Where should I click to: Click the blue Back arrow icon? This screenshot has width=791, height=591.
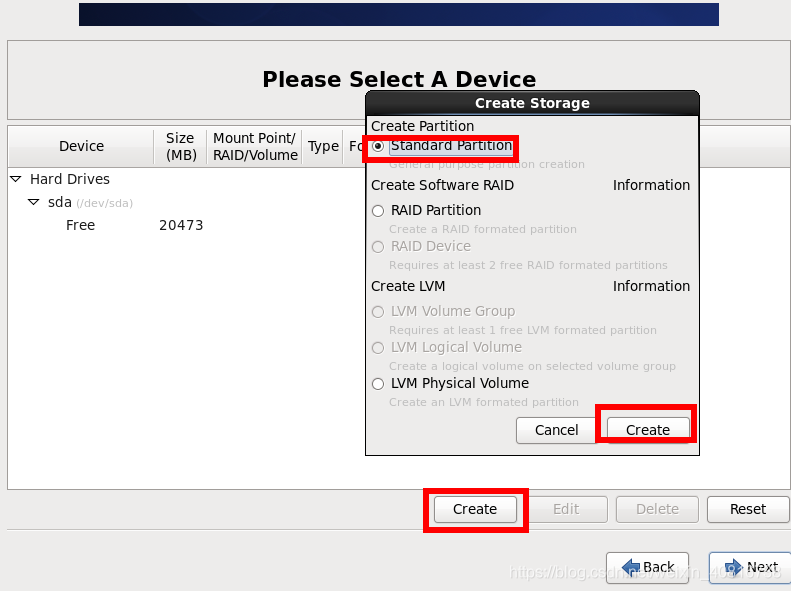[x=631, y=567]
